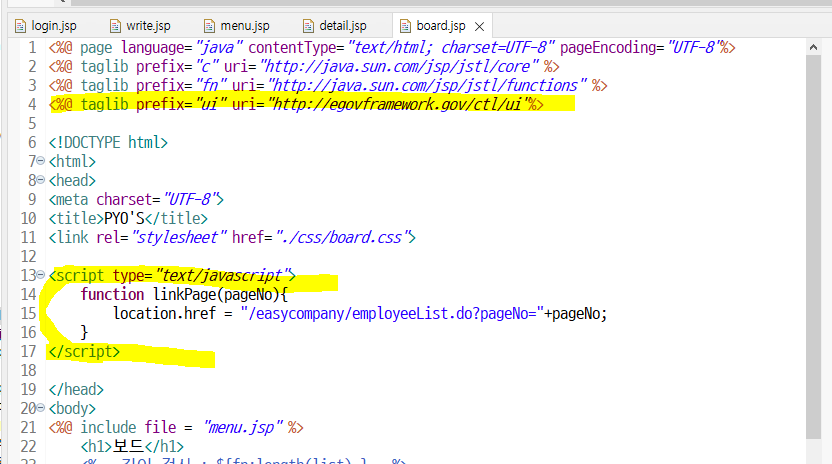This screenshot has width=832, height=464.
Task: Click the jstl/core taglib uri
Action: 398,66
